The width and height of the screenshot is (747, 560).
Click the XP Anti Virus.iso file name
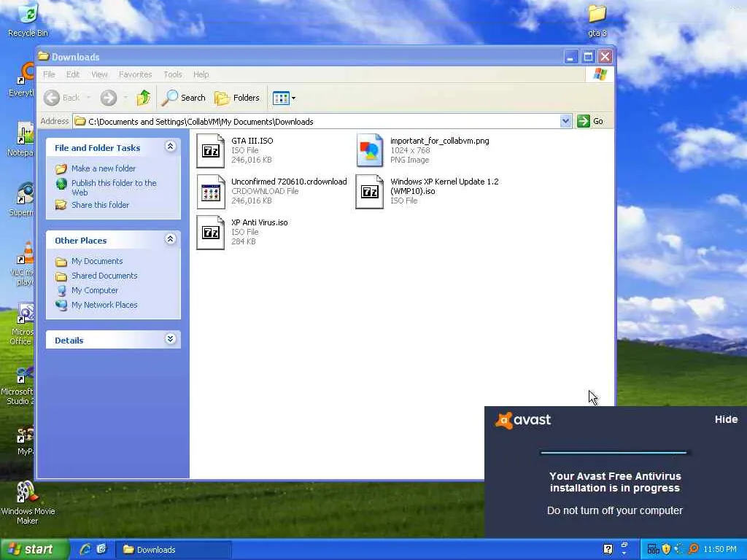(260, 222)
